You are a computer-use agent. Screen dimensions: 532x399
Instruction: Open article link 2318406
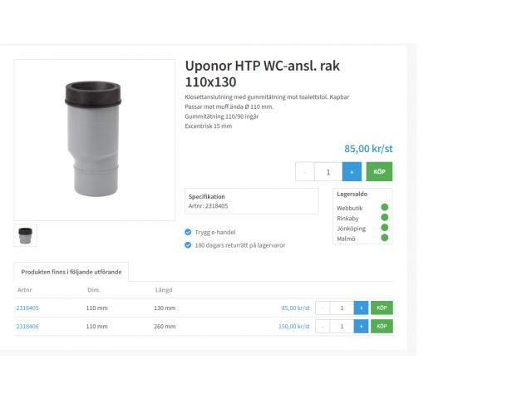click(27, 327)
